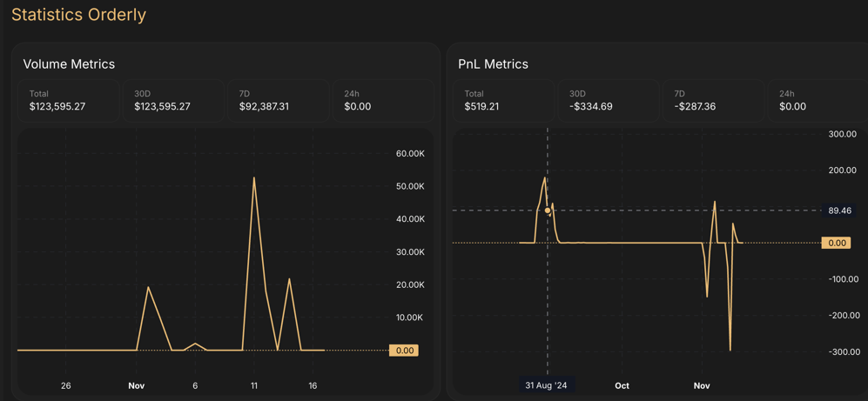Click the Statistics Orderly heading
Viewport: 868px width, 401px height.
pyautogui.click(x=78, y=15)
